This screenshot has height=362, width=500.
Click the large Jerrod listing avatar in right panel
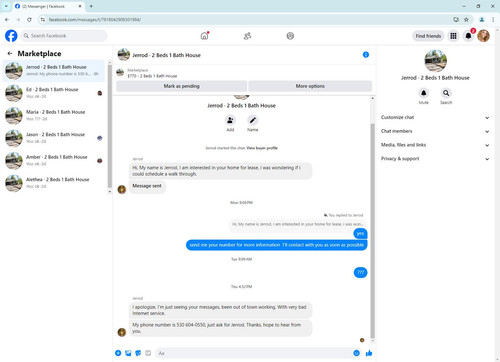pyautogui.click(x=435, y=61)
